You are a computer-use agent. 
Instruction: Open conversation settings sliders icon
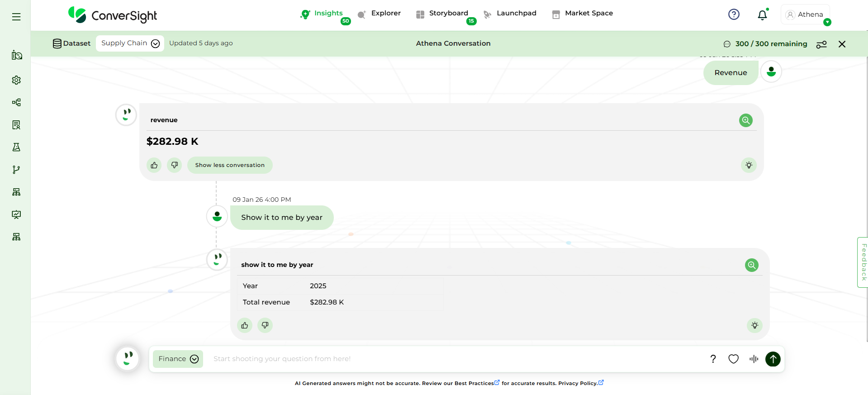821,44
